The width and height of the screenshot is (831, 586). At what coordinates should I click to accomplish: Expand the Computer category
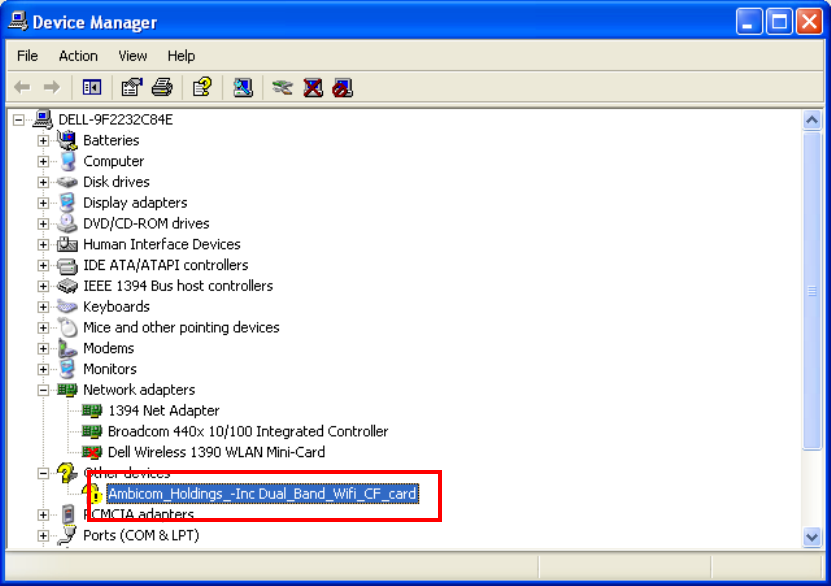[43, 161]
